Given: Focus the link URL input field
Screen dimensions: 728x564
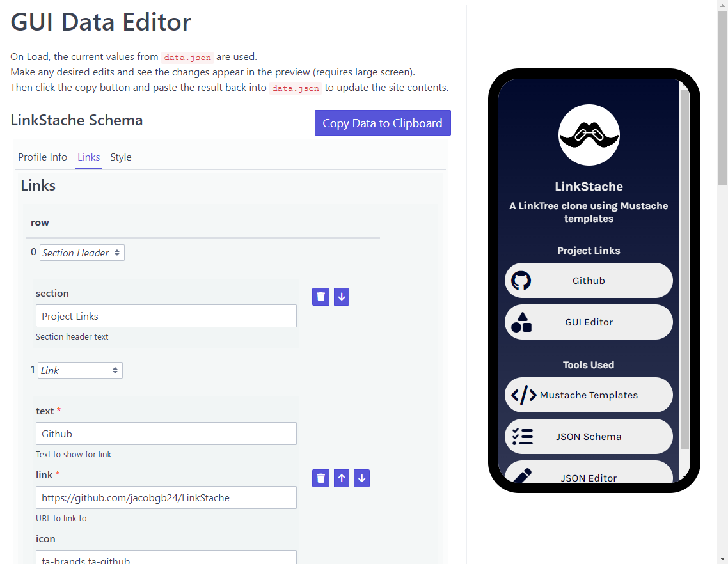Looking at the screenshot, I should click(166, 497).
